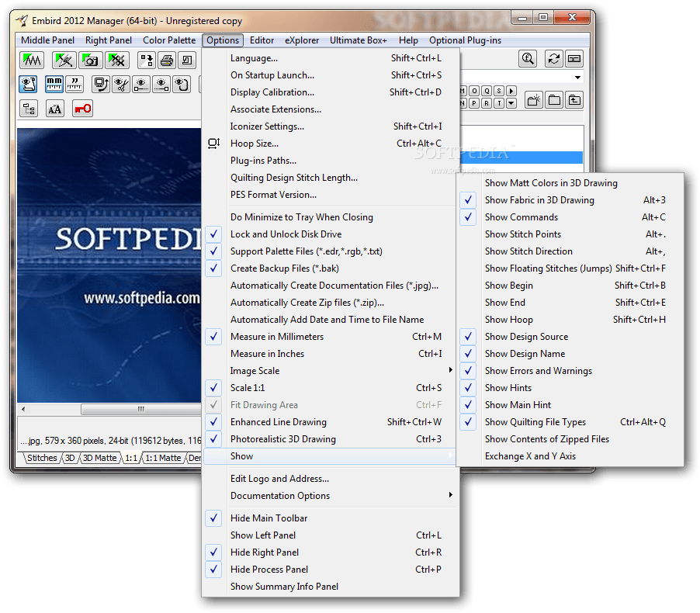Click the folder up-level arrow icon
700x613 pixels.
pos(574,100)
